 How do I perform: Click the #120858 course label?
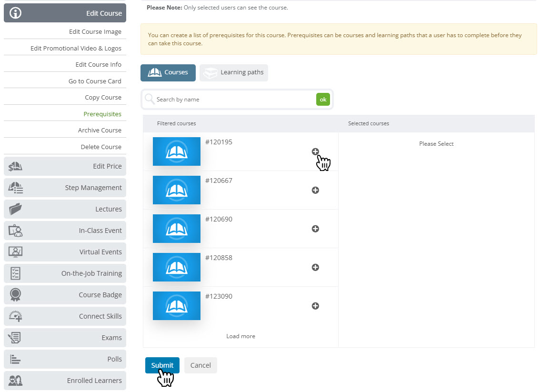coord(219,258)
